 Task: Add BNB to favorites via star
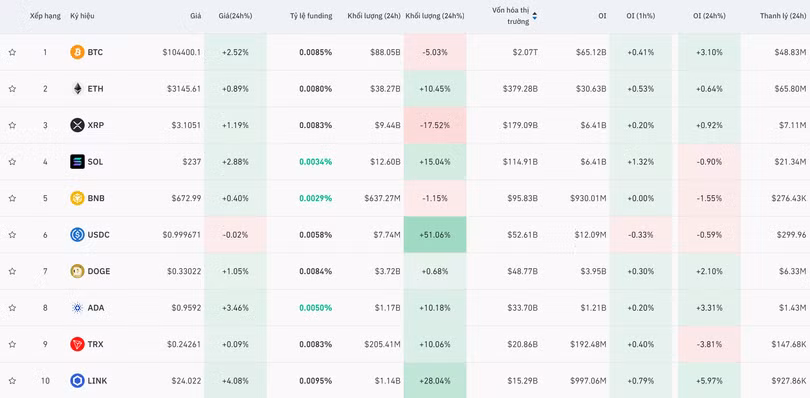tap(12, 198)
